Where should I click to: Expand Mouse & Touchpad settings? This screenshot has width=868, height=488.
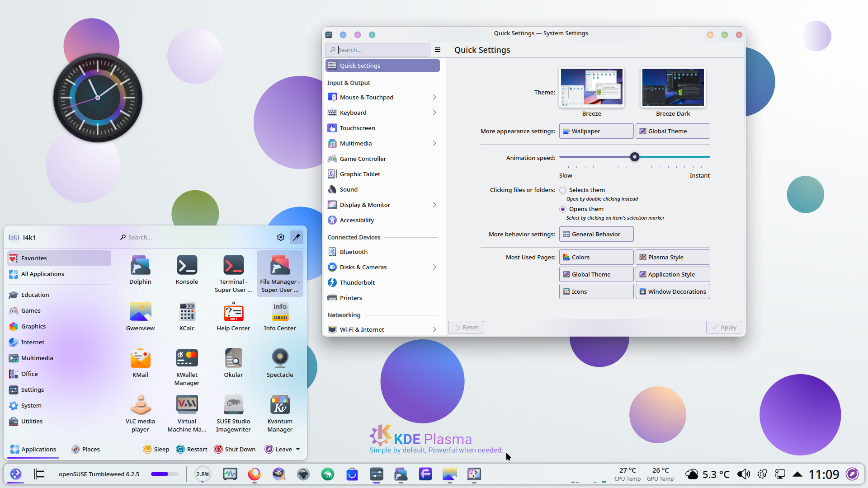434,97
